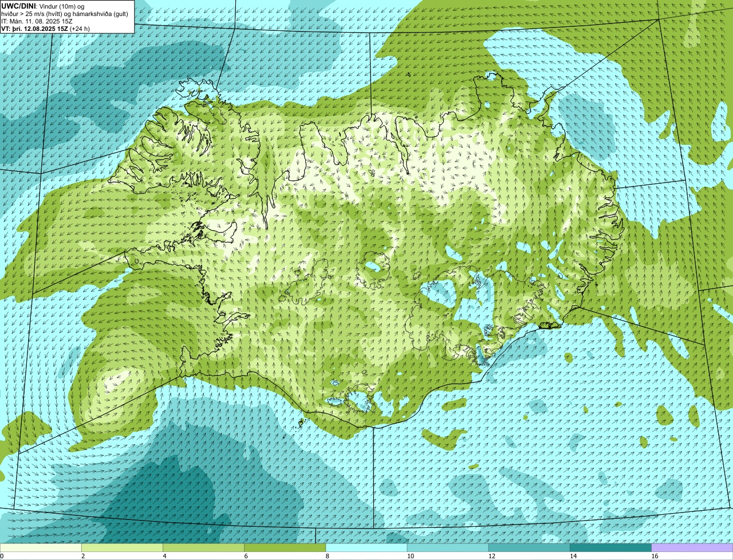
Task: Click the legend scale label "4"
Action: pyautogui.click(x=164, y=556)
